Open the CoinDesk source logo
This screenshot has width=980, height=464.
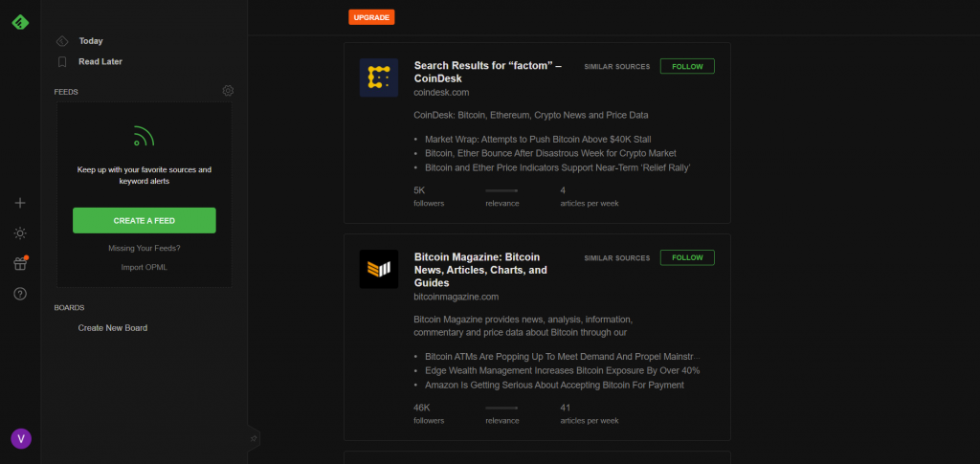[379, 77]
